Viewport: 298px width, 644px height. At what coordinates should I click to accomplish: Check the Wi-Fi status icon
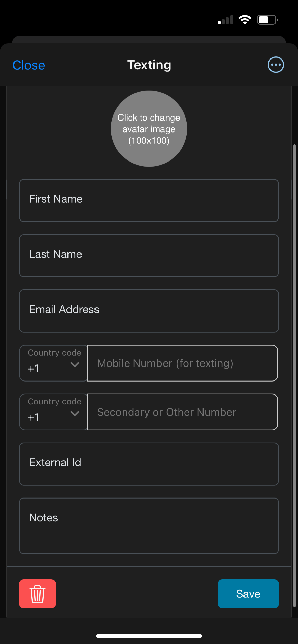point(245,20)
